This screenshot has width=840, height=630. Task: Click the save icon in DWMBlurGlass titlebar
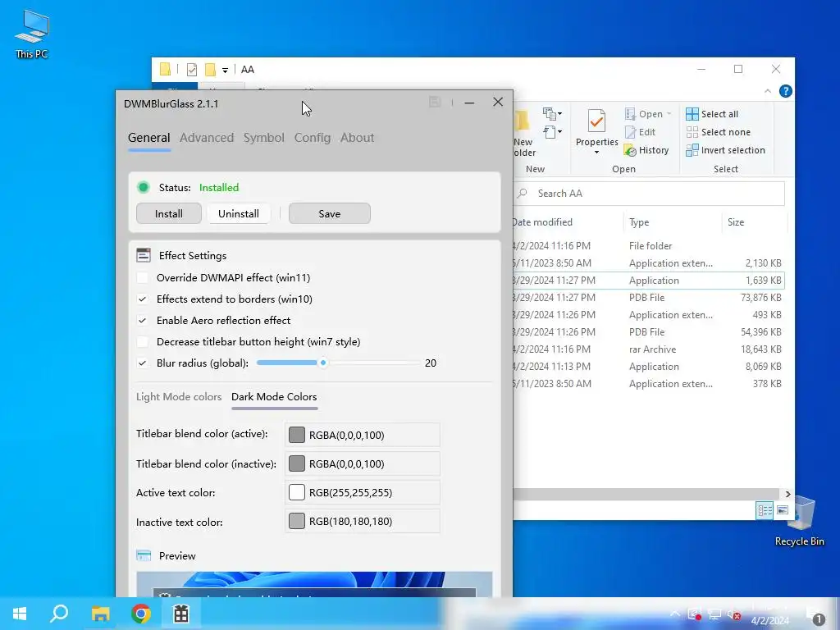tap(435, 102)
